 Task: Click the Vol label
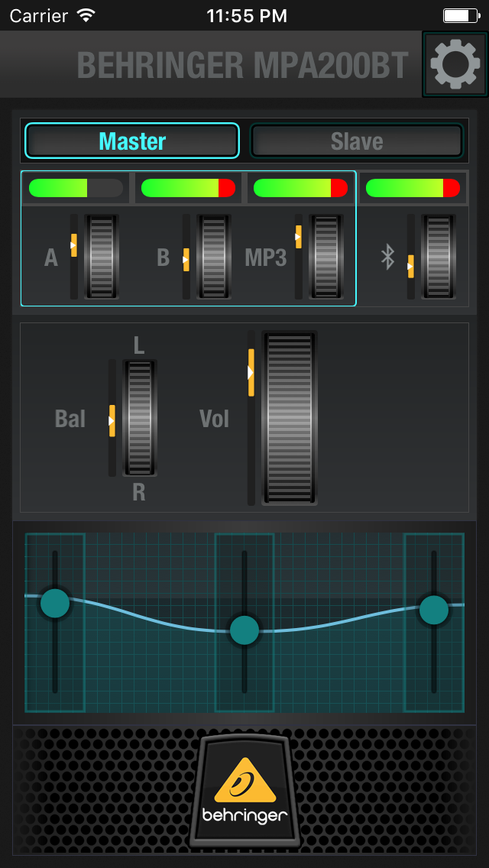pyautogui.click(x=214, y=419)
